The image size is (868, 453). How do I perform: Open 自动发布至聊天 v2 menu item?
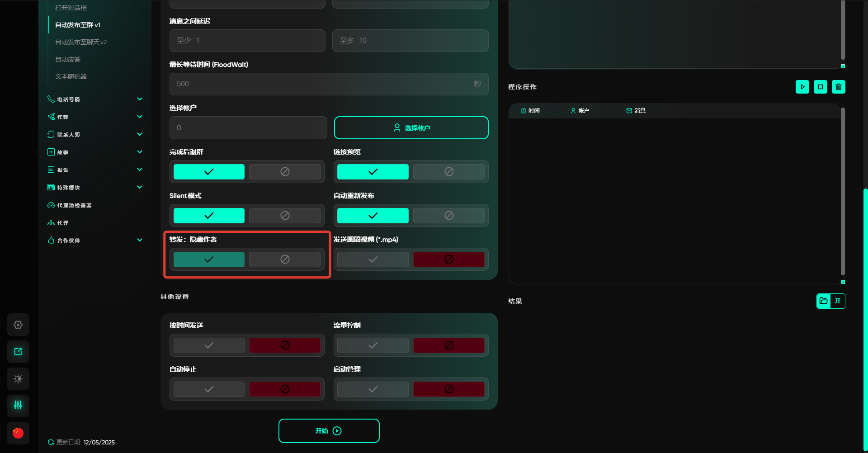81,42
